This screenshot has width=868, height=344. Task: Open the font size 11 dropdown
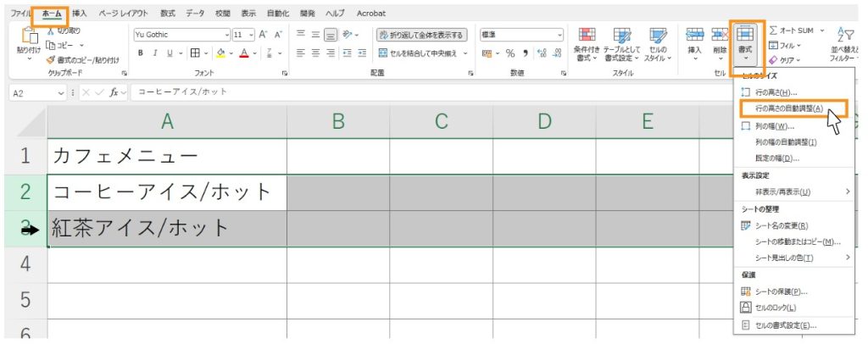[251, 34]
